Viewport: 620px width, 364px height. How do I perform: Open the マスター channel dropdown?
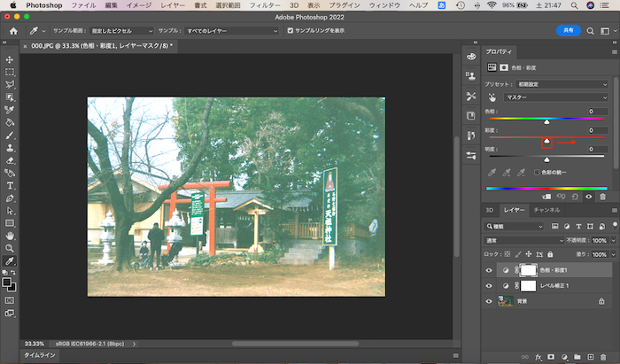pyautogui.click(x=556, y=97)
